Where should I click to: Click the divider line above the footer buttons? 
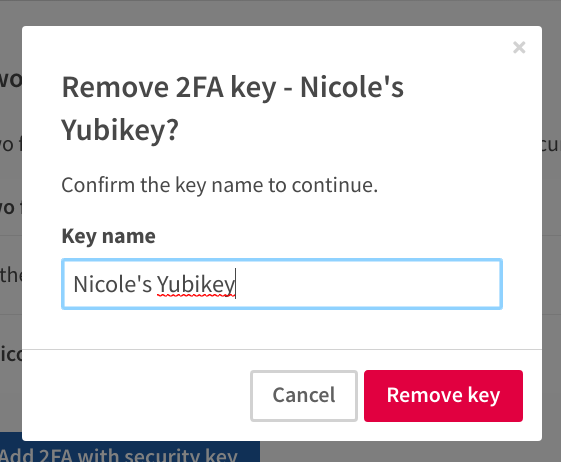pos(282,349)
